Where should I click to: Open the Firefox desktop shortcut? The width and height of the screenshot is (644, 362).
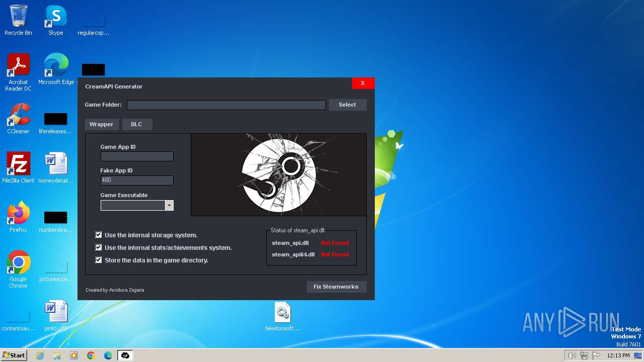18,217
